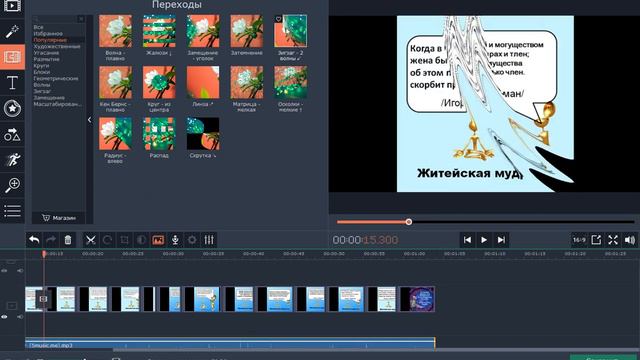Viewport: 640px width, 360px height.
Task: Open the Stickers star tab
Action: pos(12,108)
